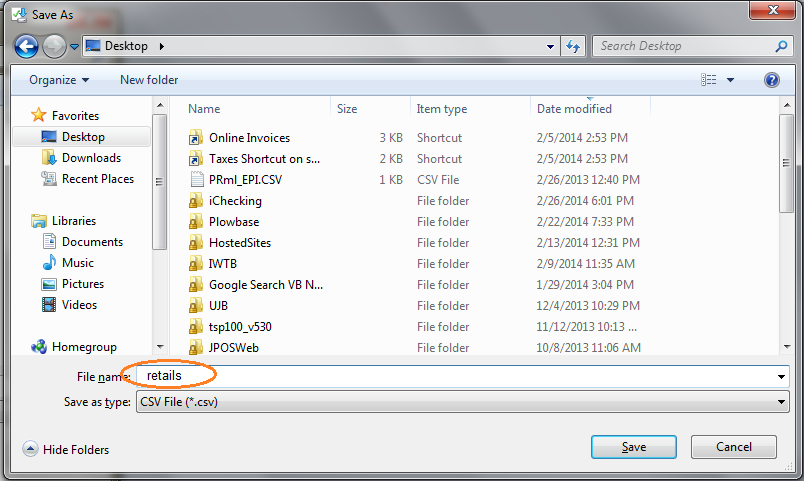Select the Favorites star group

[65, 115]
